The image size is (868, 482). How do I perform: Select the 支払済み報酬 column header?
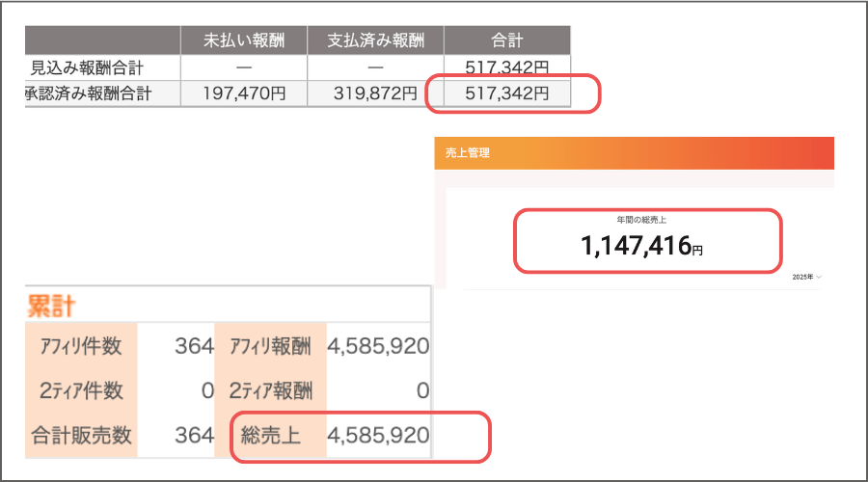pos(375,41)
